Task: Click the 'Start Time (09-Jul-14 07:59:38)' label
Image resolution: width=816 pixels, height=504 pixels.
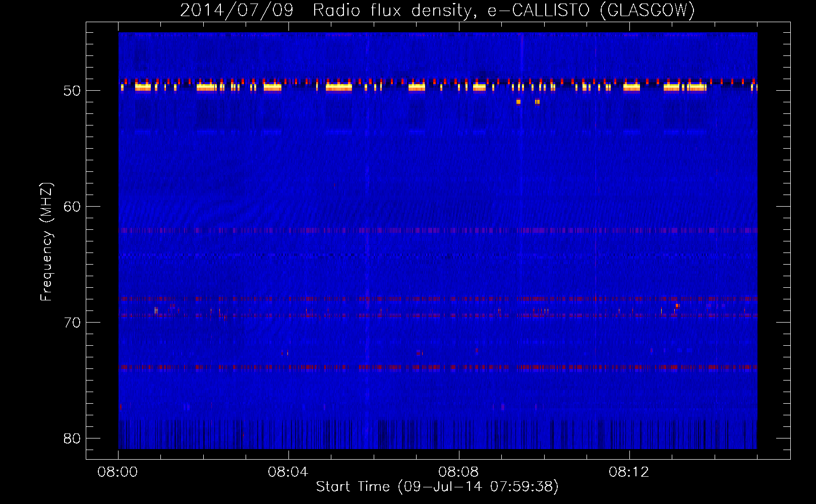Action: (x=437, y=487)
